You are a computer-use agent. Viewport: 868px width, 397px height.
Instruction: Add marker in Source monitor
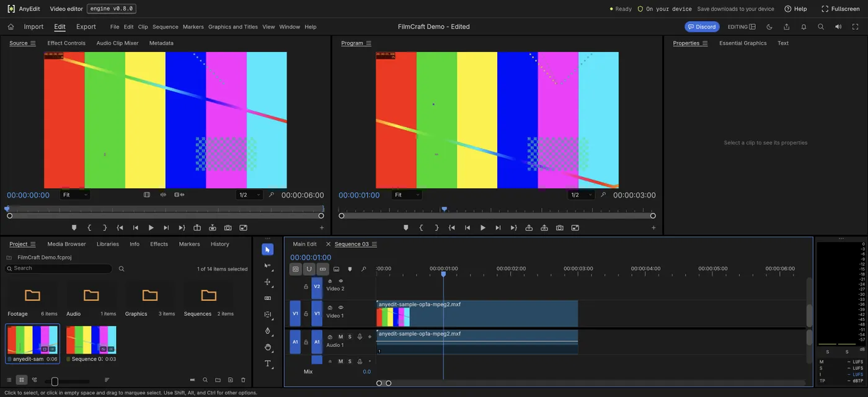coord(74,228)
